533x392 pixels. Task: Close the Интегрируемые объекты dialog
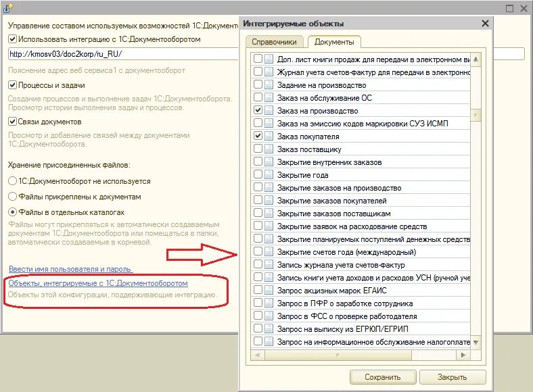tap(485, 24)
